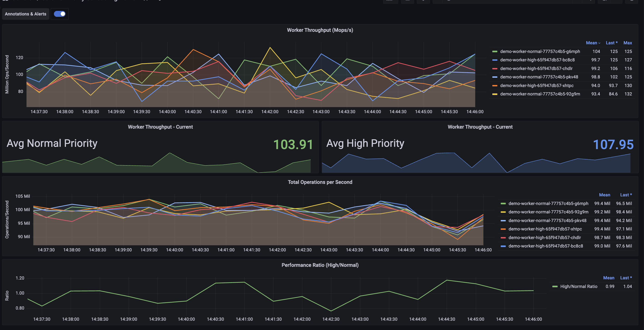Toggle demo-worker-high-65f947db57-bc8c8 in Total Operations legend
The image size is (644, 330).
tap(546, 246)
